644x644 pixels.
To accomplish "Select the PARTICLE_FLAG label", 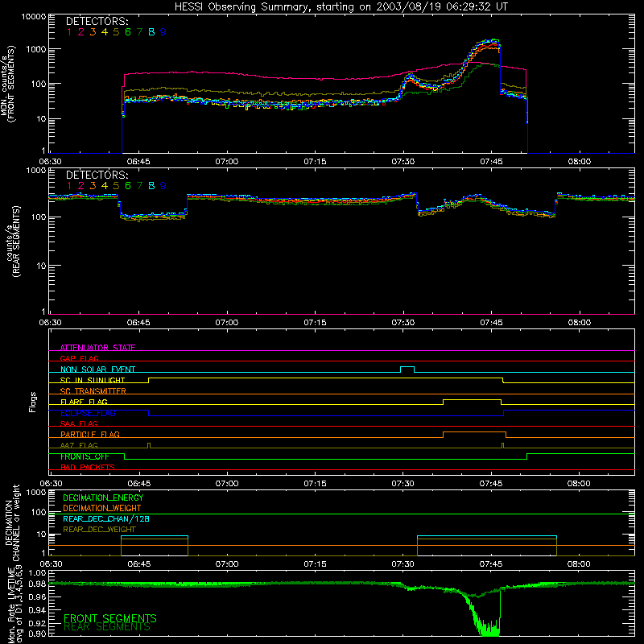I will (x=90, y=434).
